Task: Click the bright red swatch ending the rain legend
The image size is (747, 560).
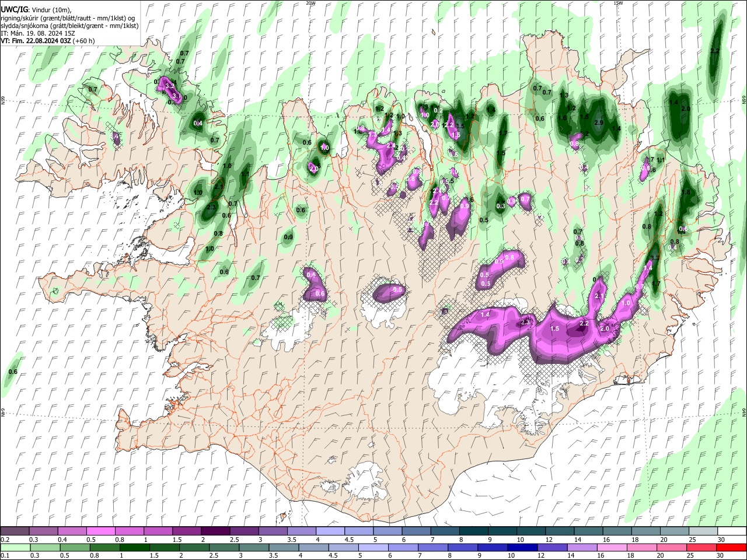Action: pos(732,547)
